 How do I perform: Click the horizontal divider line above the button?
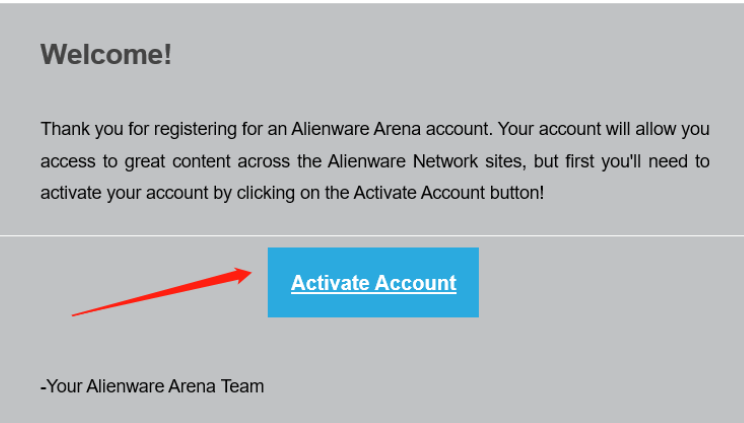point(372,235)
